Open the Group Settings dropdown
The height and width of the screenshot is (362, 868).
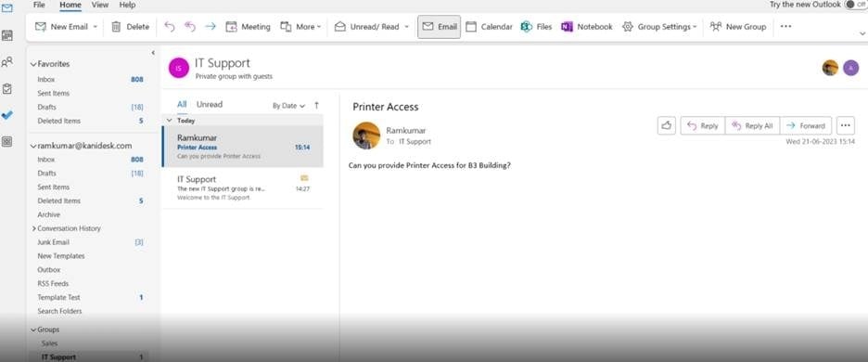point(659,27)
